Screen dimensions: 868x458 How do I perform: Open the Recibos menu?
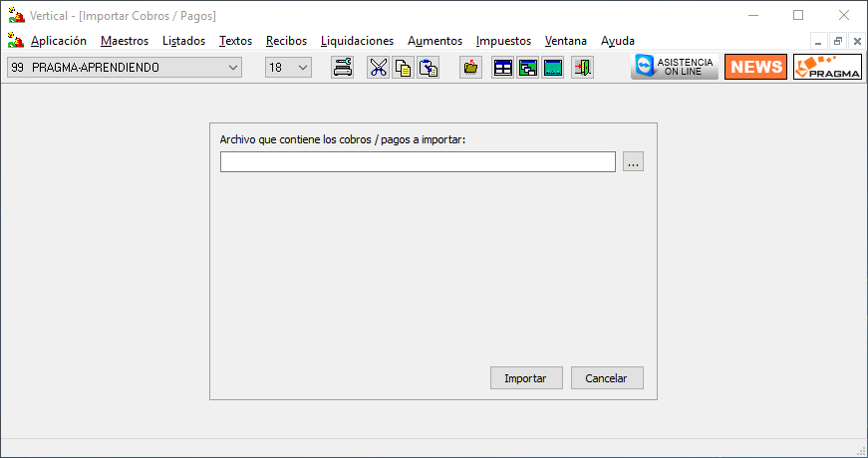point(286,41)
